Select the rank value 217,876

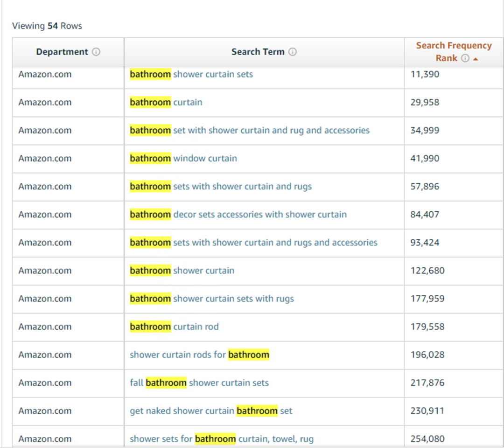(x=427, y=383)
